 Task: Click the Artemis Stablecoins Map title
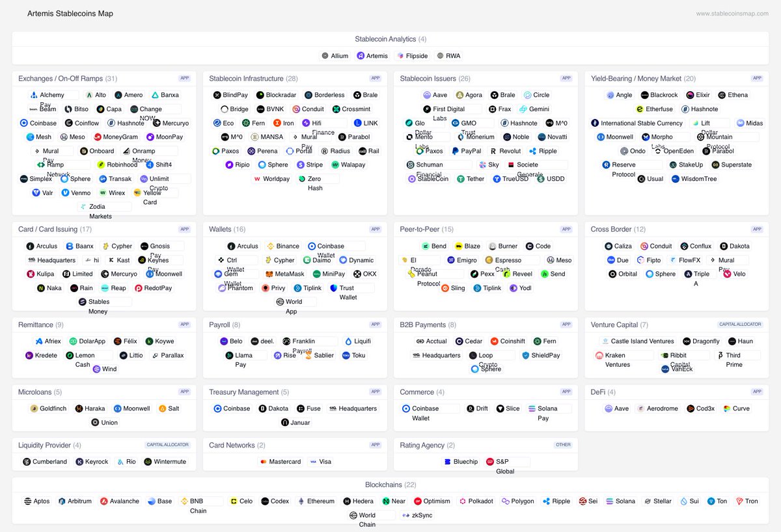70,14
